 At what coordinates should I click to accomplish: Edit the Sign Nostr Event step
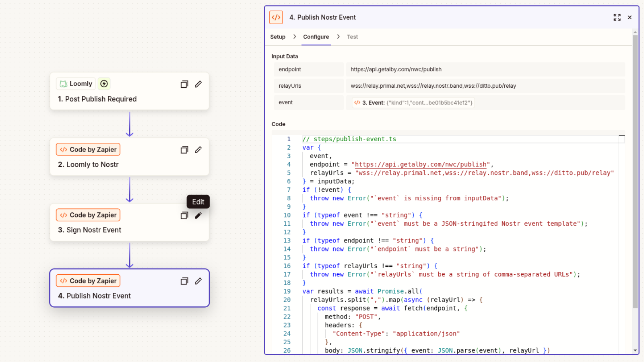tap(198, 215)
